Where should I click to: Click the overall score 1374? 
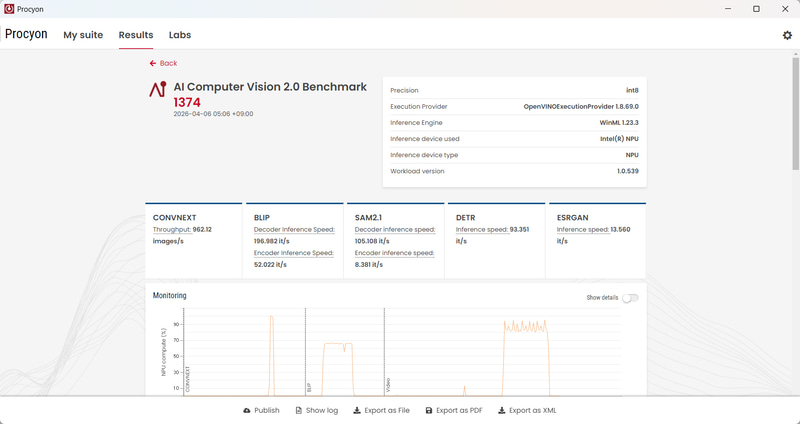(187, 103)
